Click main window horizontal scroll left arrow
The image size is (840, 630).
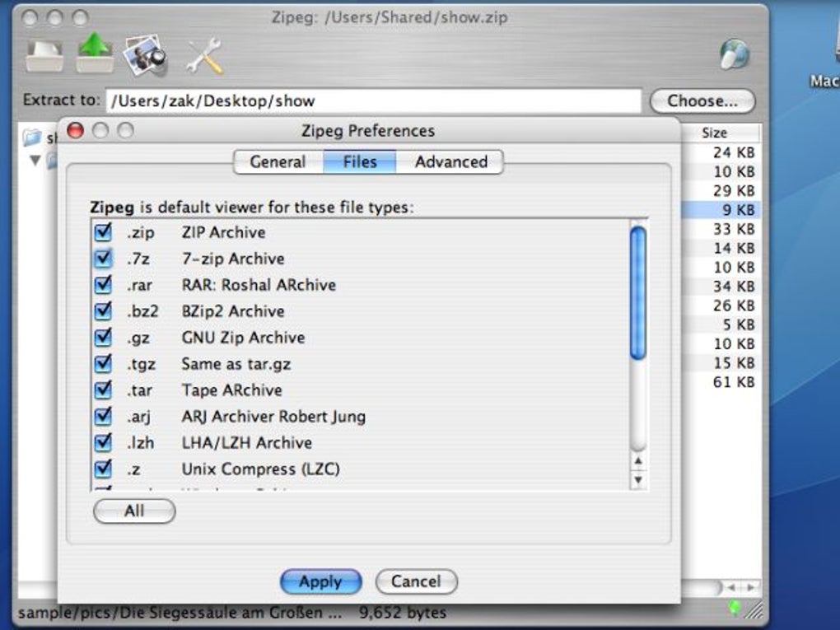click(x=732, y=588)
